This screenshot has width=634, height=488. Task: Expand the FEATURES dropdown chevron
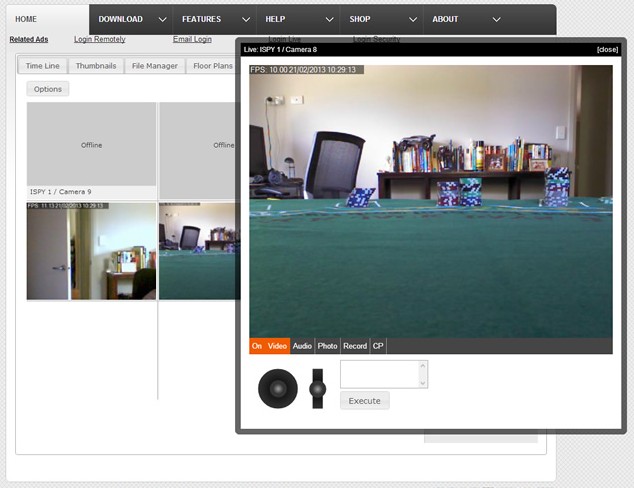click(246, 19)
